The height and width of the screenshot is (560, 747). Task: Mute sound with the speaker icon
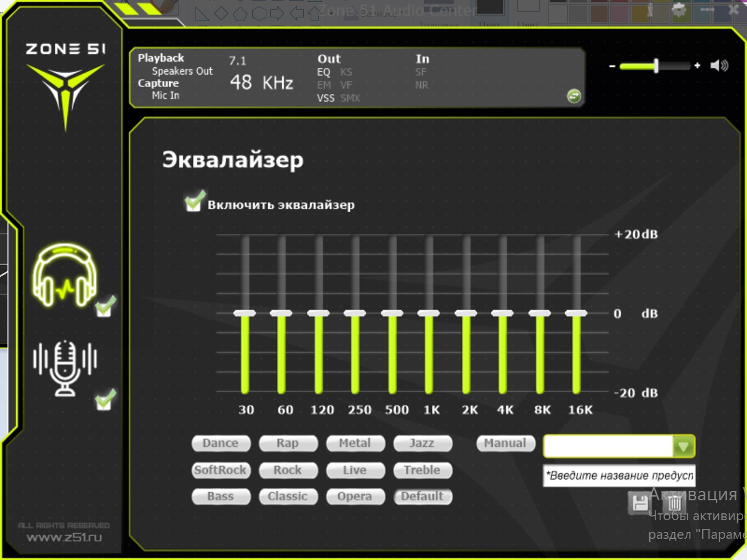coord(720,65)
